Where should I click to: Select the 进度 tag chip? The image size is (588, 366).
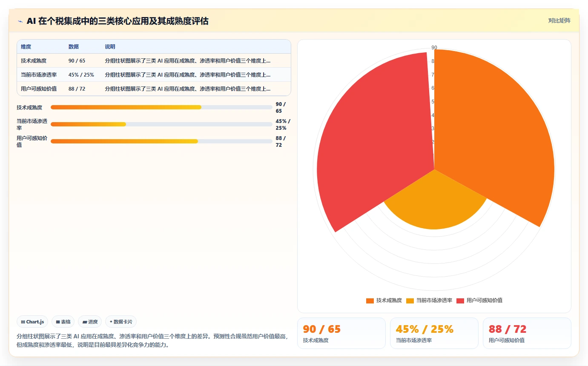90,322
